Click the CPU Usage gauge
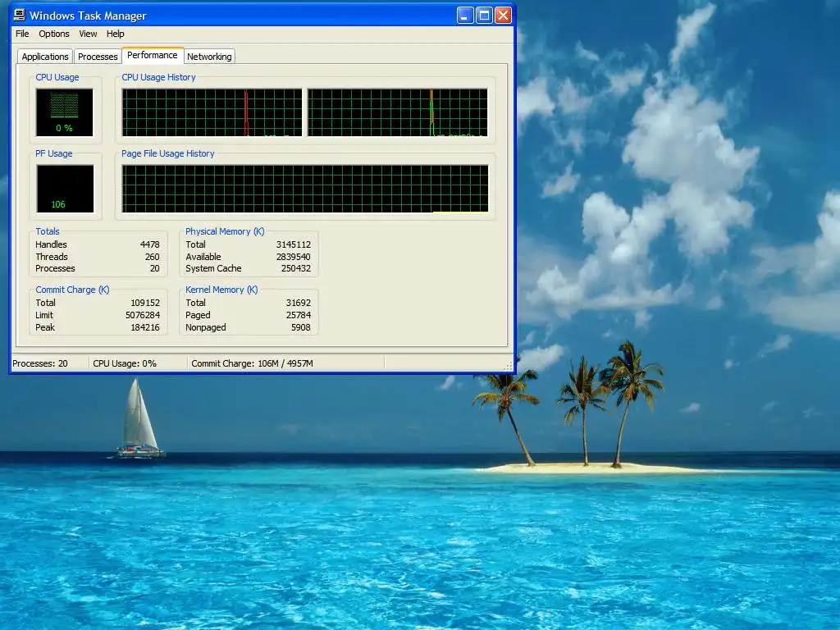 64,112
